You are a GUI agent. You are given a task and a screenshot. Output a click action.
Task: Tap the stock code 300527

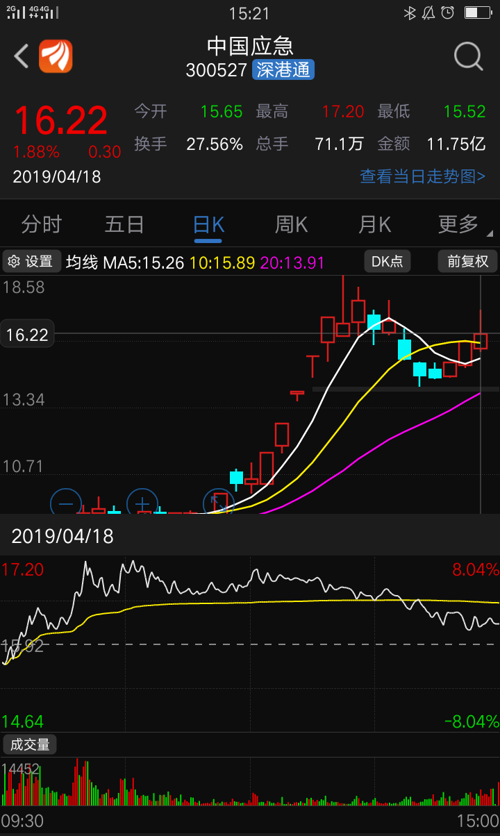click(216, 70)
